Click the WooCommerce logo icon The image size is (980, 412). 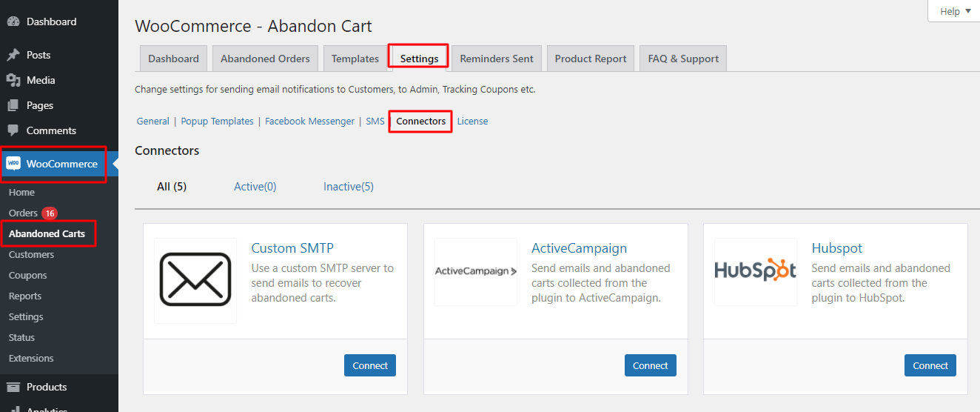coord(13,164)
